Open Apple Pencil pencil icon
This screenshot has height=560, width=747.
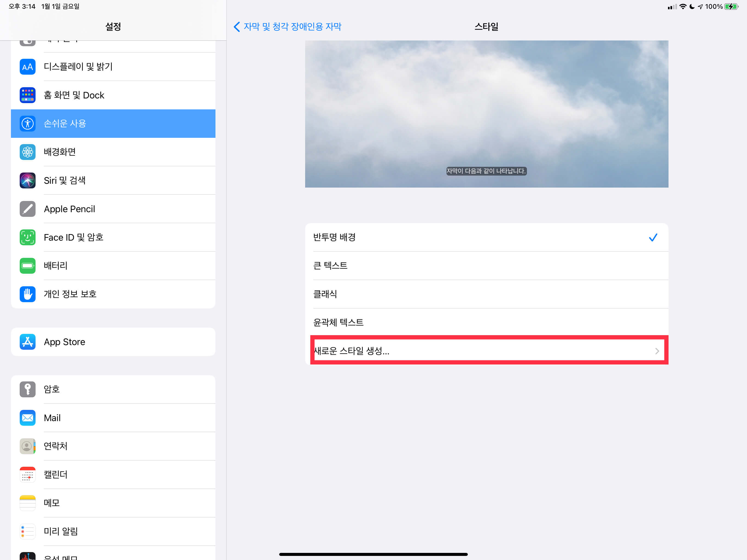tap(27, 209)
